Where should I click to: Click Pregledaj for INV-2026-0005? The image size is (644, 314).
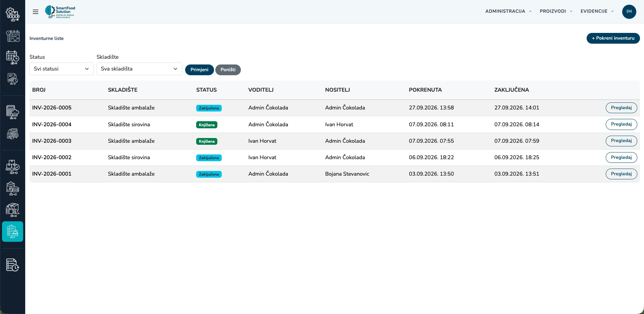[621, 108]
